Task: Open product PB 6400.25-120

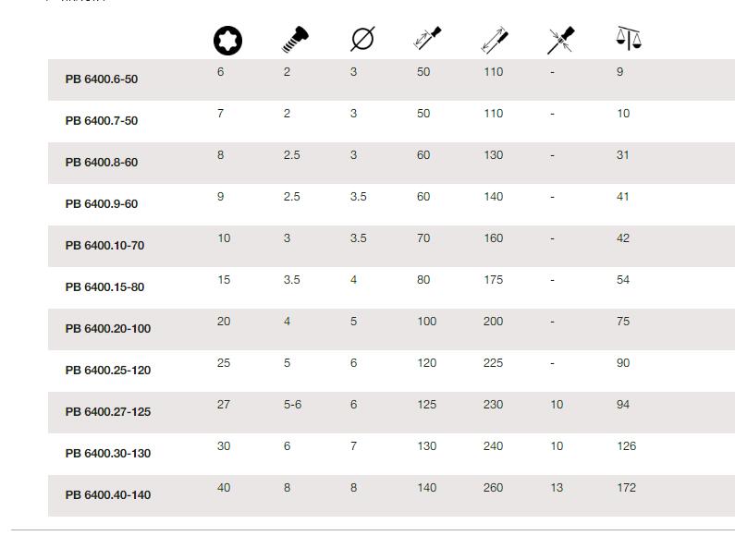Action: [x=108, y=371]
